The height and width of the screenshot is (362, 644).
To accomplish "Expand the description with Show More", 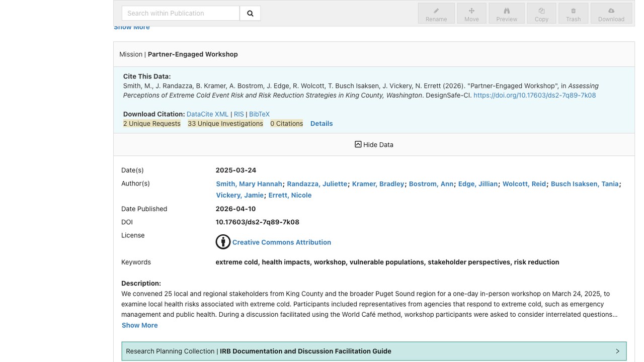I will 140,325.
